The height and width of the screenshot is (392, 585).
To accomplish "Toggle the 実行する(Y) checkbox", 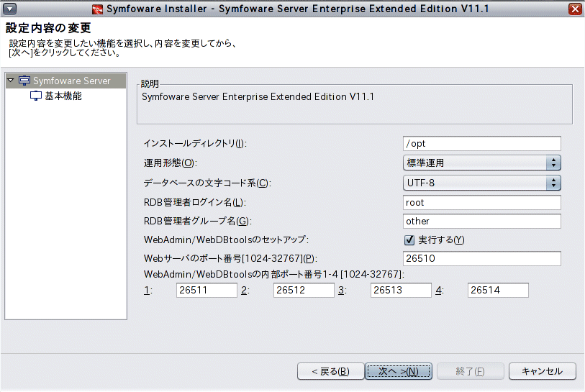I will click(x=409, y=240).
